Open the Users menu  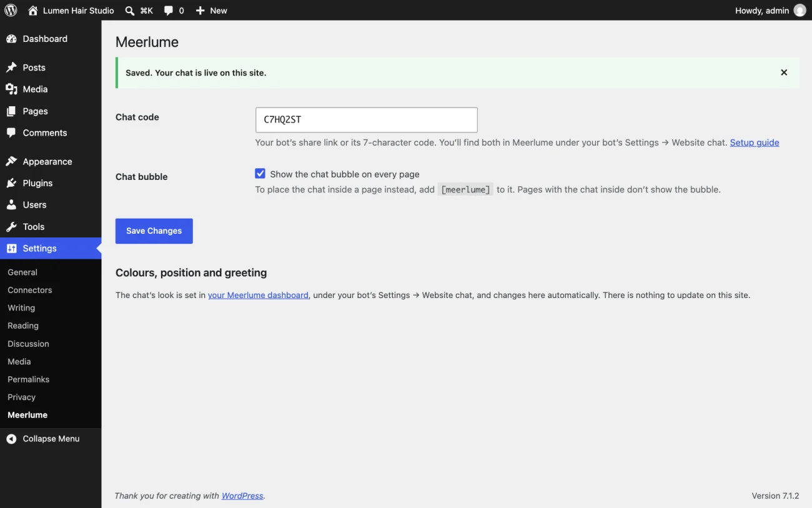tap(51, 205)
